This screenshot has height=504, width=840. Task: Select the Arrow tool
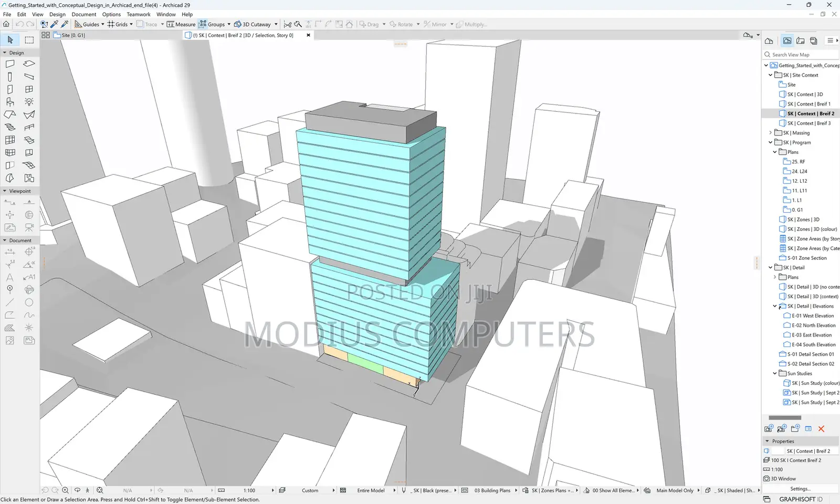click(x=10, y=40)
